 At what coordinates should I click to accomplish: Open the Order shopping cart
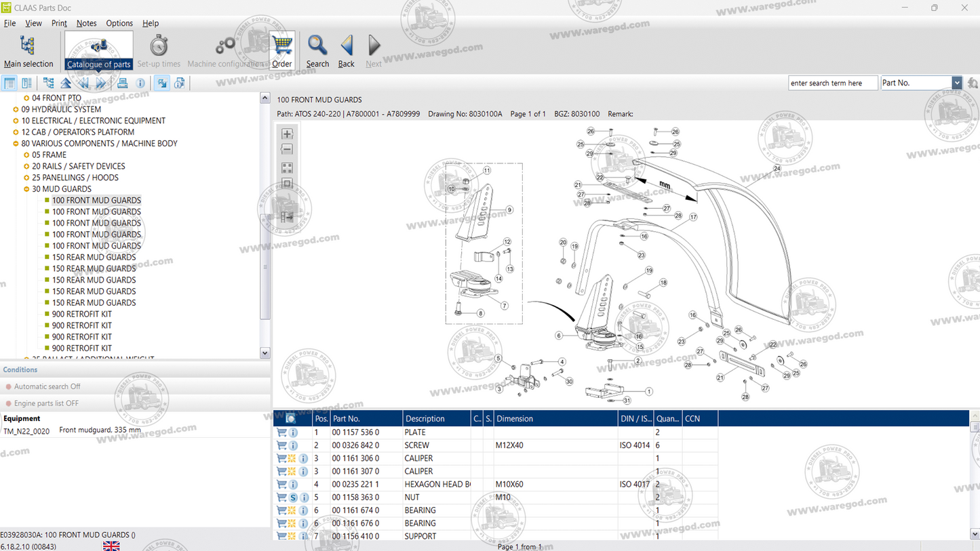281,52
